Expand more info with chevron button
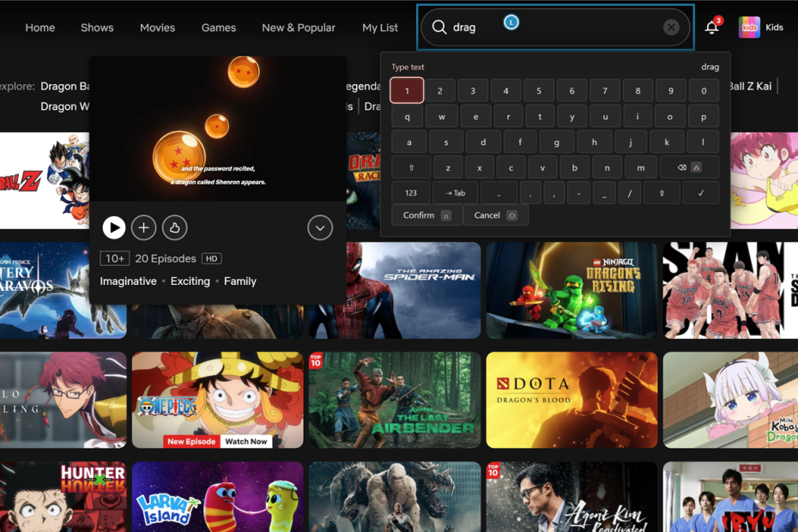 tap(320, 227)
